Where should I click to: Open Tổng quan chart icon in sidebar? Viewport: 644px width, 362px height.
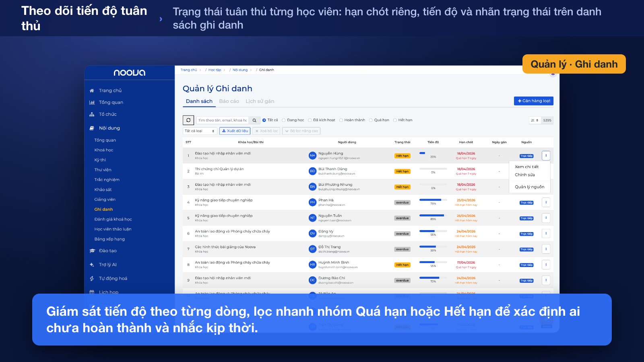(x=92, y=103)
